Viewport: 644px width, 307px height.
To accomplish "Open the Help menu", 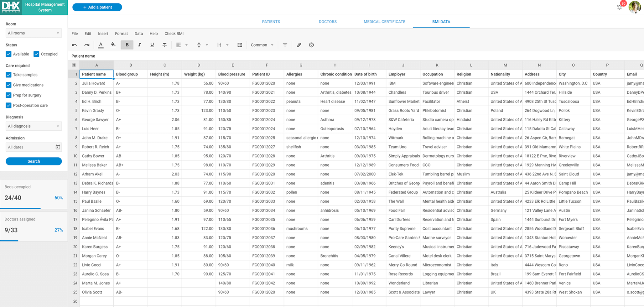I will pyautogui.click(x=153, y=34).
